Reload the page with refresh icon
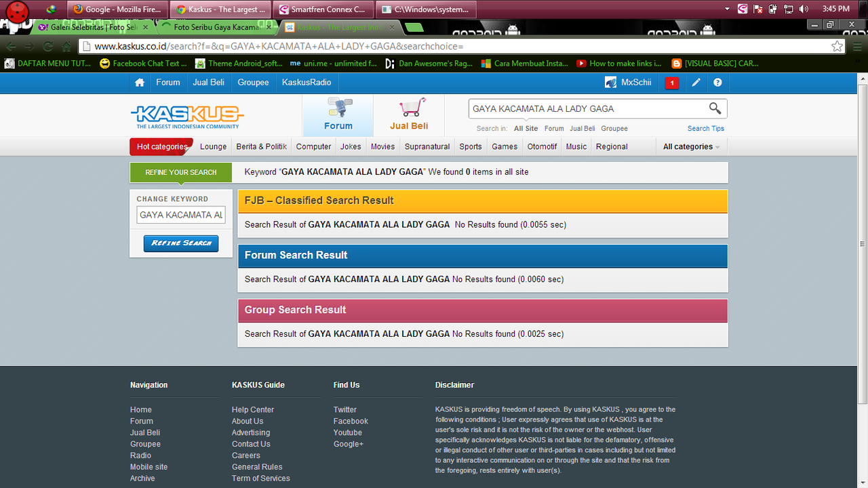 (47, 46)
